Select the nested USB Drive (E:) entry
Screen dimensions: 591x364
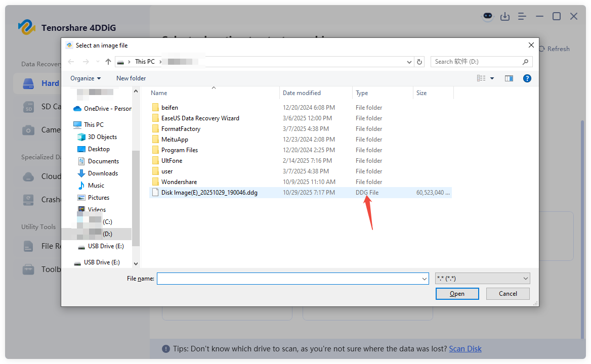click(101, 246)
